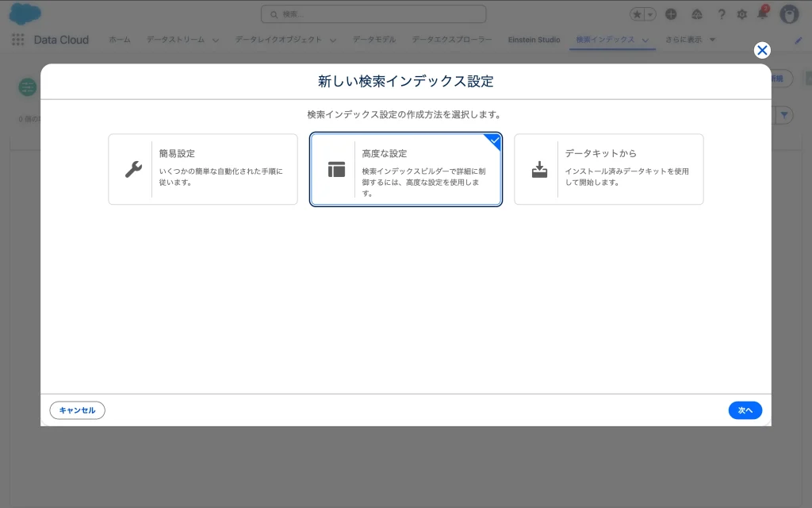Screen dimensions: 812x508
Task: Click the Trailhead guidance icon
Action: (696, 14)
